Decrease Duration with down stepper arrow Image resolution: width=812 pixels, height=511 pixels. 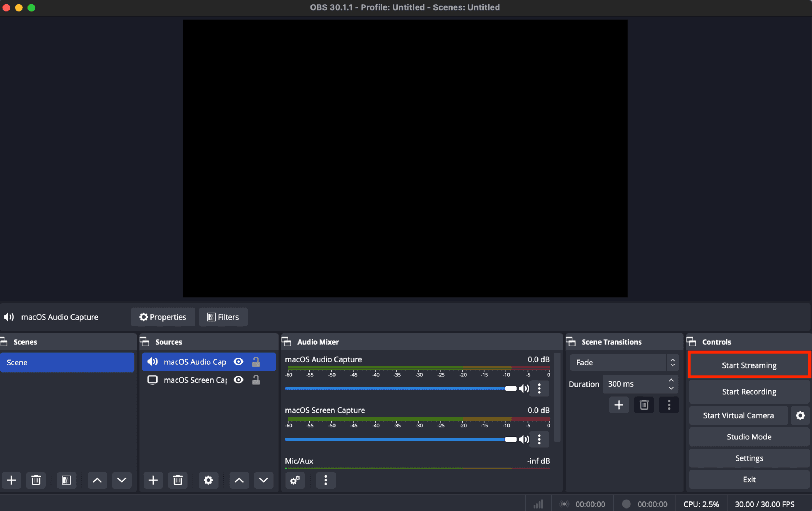click(671, 388)
